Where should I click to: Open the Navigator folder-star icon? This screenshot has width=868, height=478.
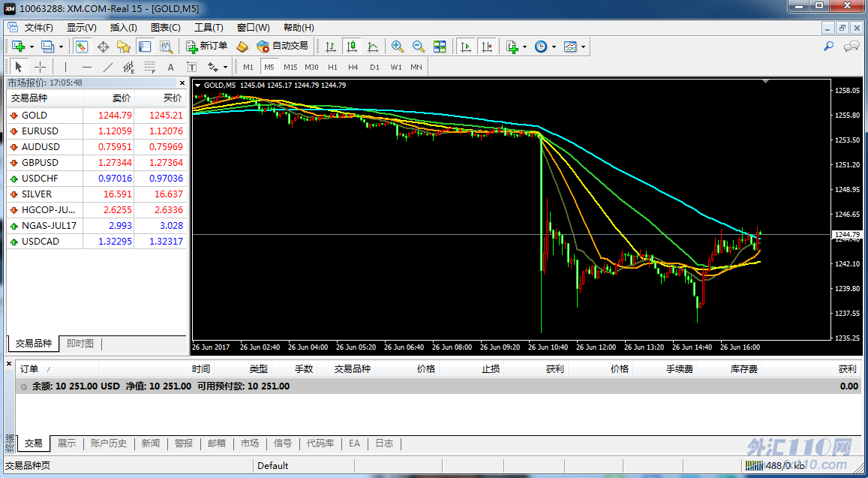click(124, 47)
